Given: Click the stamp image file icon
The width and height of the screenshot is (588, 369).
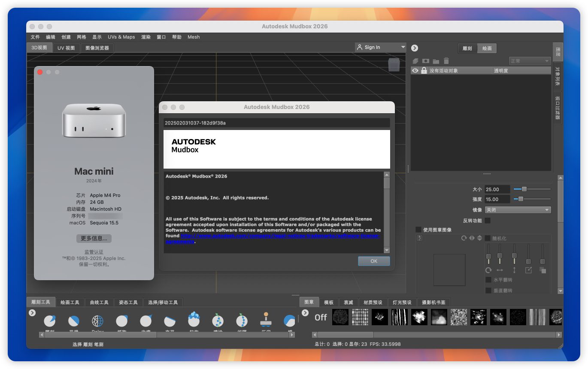Looking at the screenshot, I should coord(420,238).
